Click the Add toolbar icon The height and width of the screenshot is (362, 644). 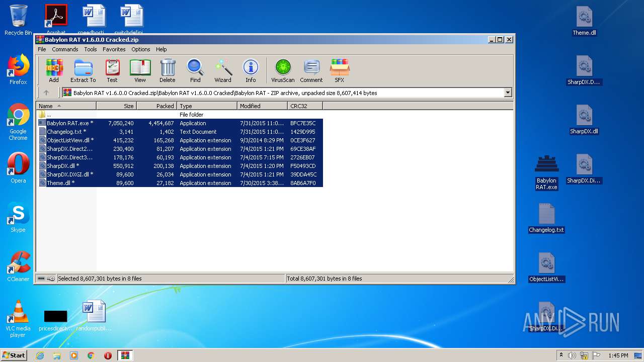tap(54, 70)
